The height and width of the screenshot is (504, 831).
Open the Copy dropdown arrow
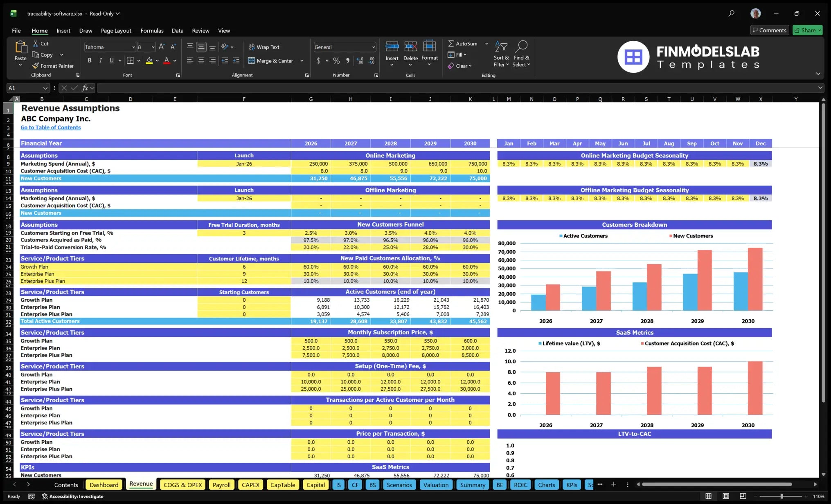pyautogui.click(x=61, y=55)
